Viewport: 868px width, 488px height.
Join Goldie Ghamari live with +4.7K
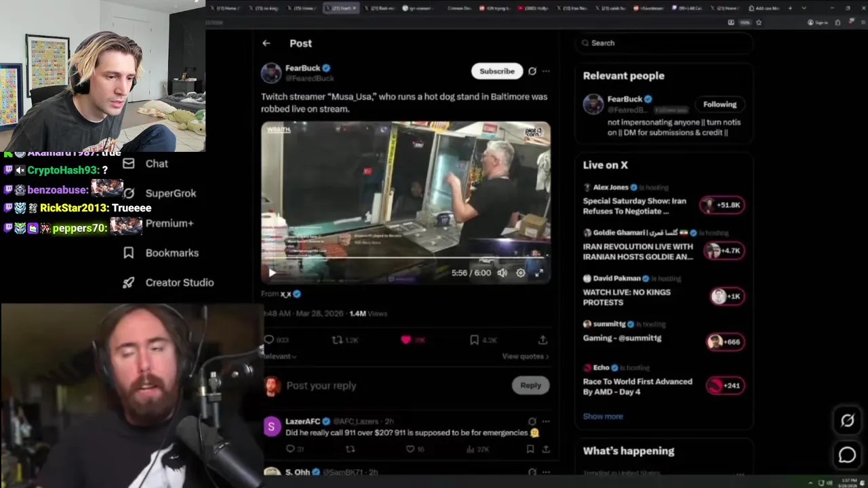tap(724, 251)
